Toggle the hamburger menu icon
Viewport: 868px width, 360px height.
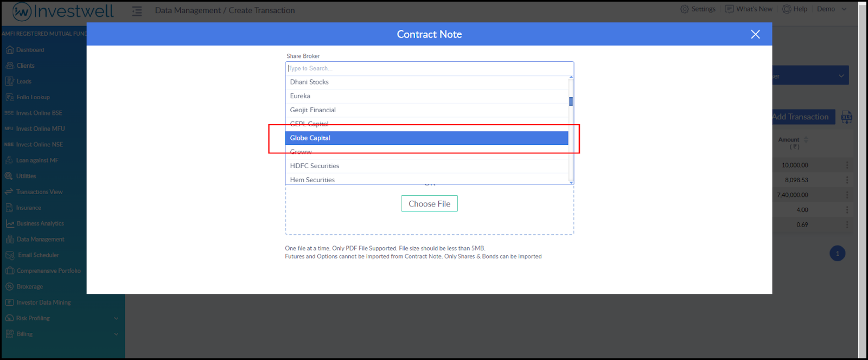pos(137,11)
